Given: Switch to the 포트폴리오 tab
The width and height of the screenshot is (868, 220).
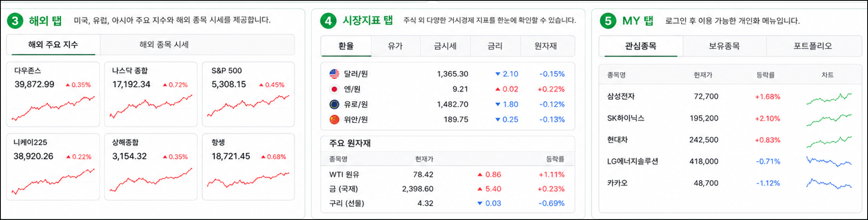Looking at the screenshot, I should [x=813, y=46].
